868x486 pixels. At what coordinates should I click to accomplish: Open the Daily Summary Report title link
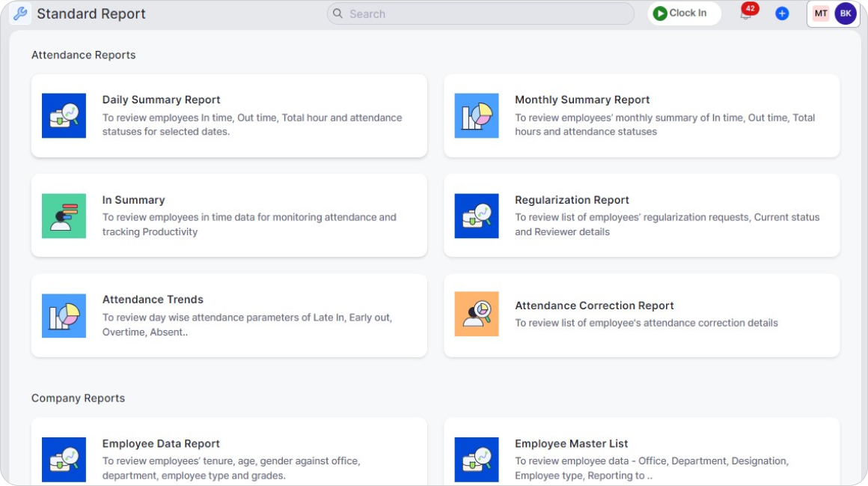pos(161,100)
